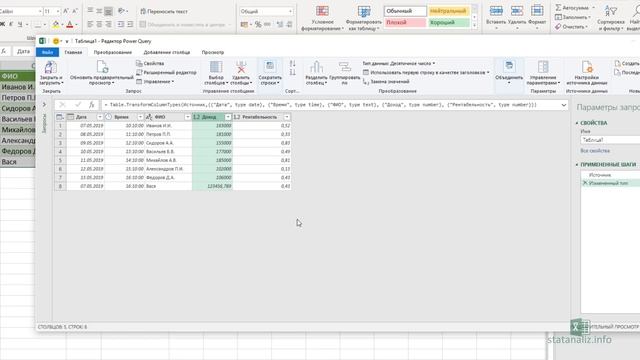
Task: Expand the formula bar with chevron
Action: pyautogui.click(x=564, y=105)
